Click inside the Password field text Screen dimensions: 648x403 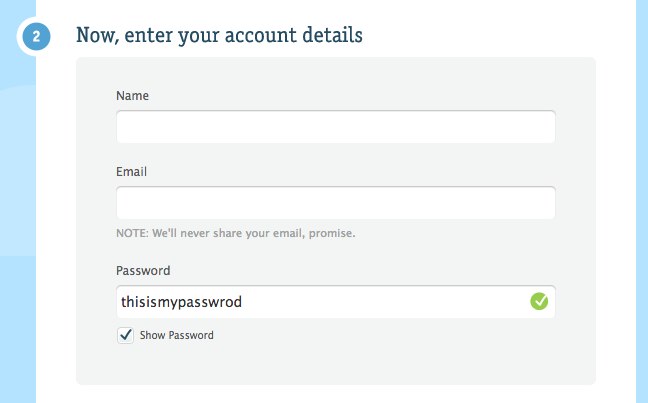tap(181, 302)
